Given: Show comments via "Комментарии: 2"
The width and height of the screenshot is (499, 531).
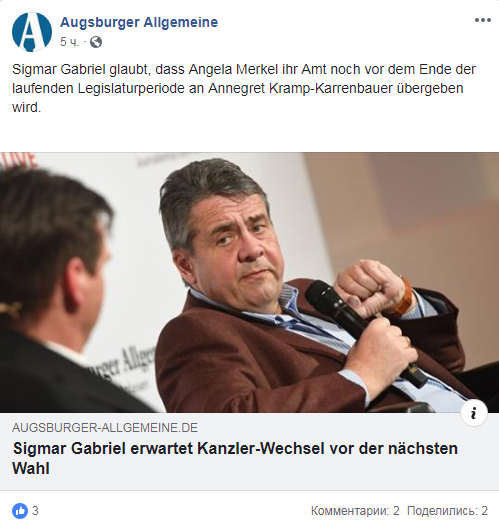Looking at the screenshot, I should pos(355,511).
